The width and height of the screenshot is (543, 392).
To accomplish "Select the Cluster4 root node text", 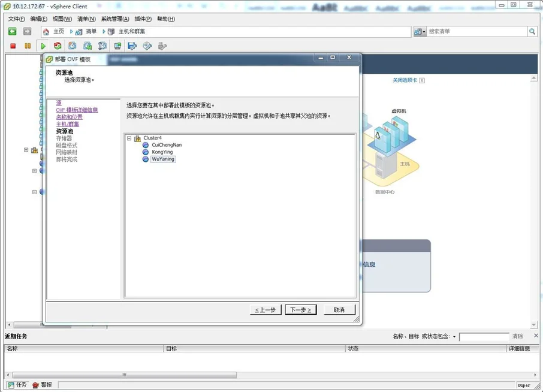I will 153,138.
